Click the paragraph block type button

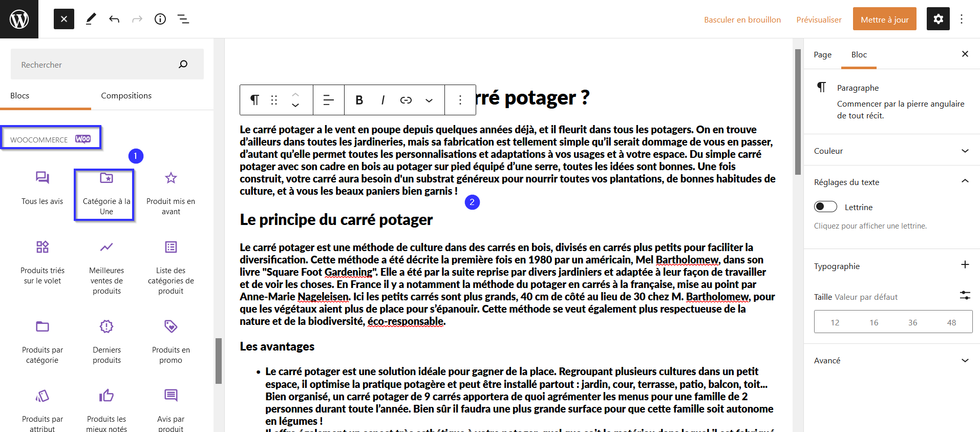tap(254, 100)
